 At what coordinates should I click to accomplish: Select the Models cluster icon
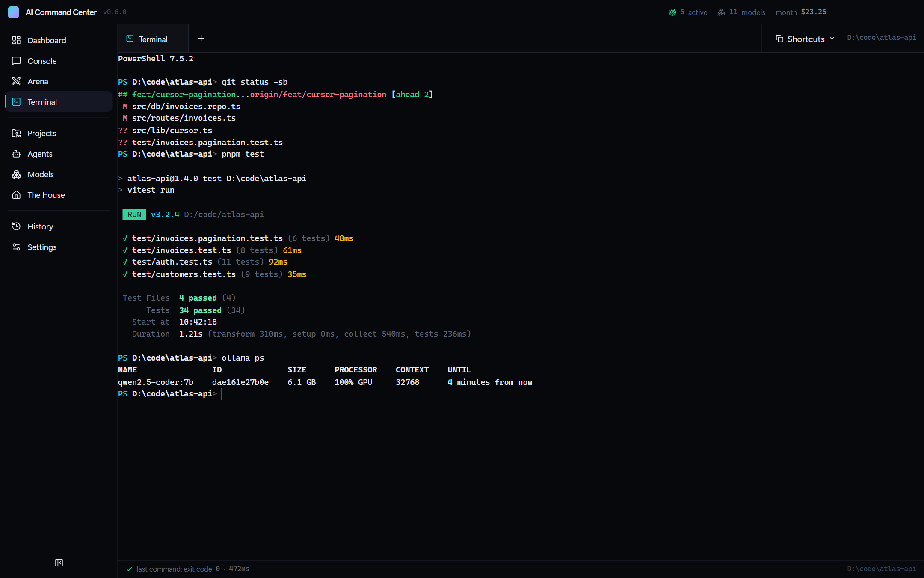(16, 174)
